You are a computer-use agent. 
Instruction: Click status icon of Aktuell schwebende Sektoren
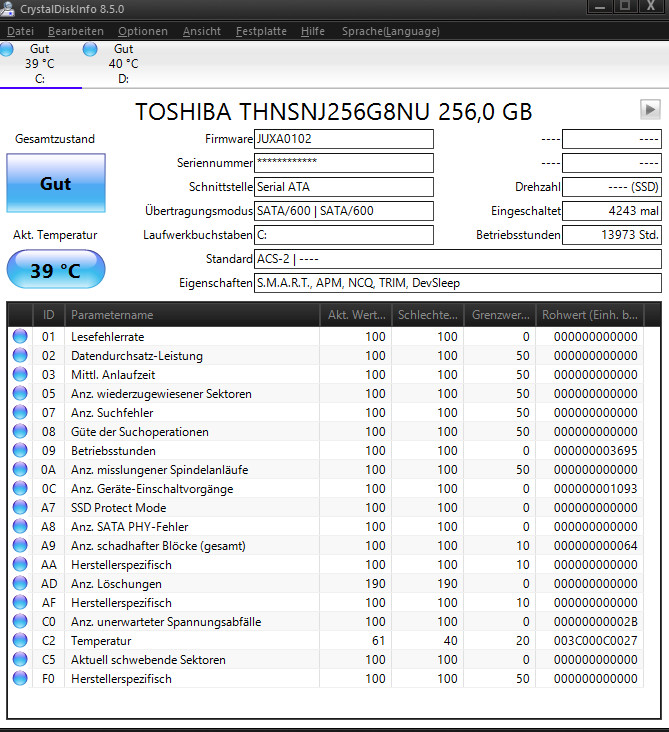(x=20, y=659)
